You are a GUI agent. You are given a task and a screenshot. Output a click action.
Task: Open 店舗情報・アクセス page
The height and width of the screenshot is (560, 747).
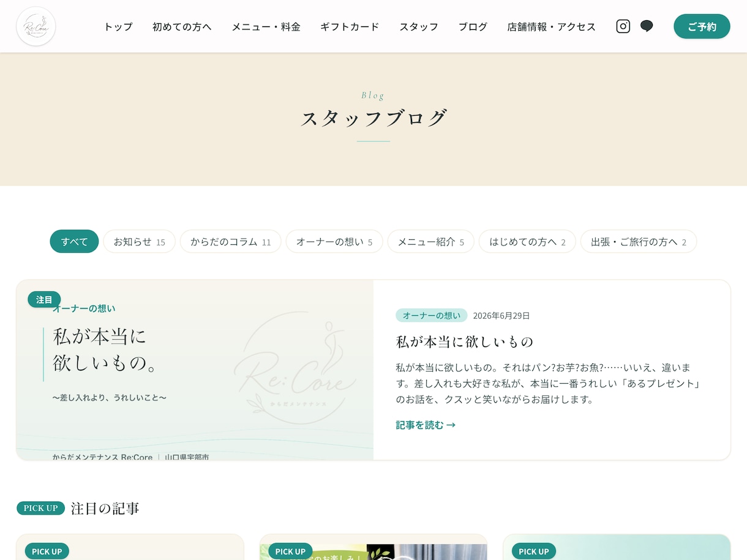[x=551, y=27]
